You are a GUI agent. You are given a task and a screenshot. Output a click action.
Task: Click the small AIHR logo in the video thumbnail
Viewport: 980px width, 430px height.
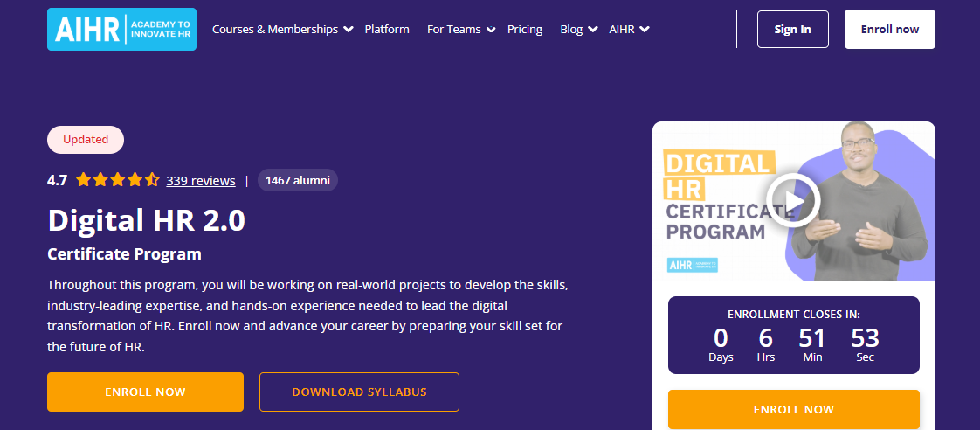(x=693, y=265)
